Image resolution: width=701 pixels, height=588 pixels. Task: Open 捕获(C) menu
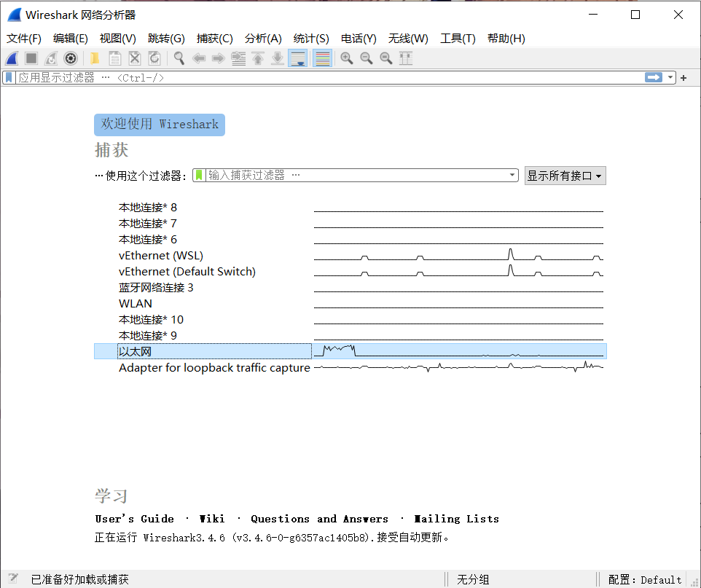click(214, 39)
